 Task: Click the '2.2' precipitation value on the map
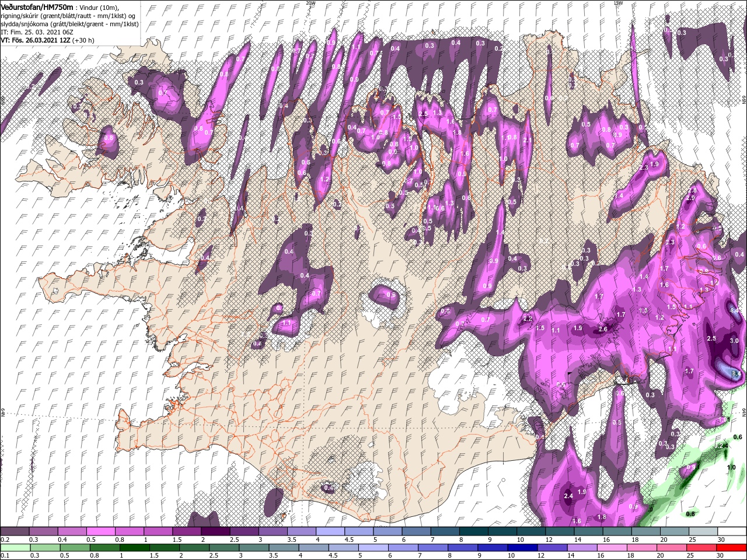coord(528,318)
